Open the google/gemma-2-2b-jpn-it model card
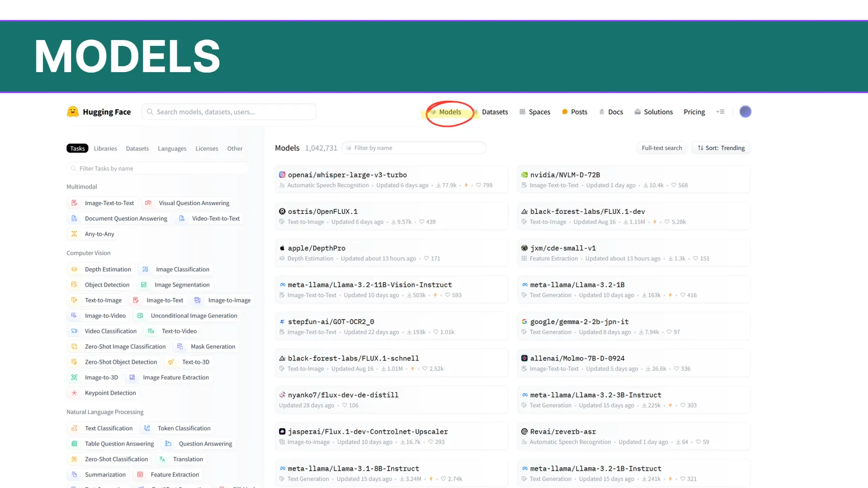Screen dimensions: 868x488 tap(634, 326)
